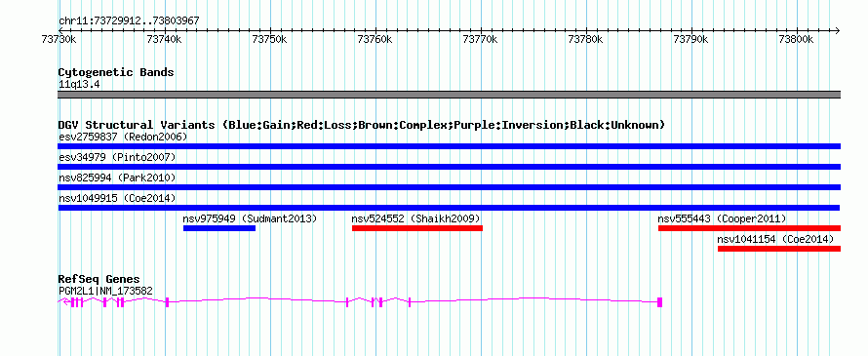Select the blue esv34979 gain bar

449,167
